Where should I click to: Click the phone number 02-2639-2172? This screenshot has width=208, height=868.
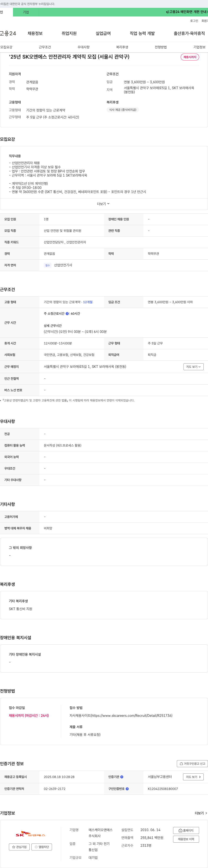55,789
